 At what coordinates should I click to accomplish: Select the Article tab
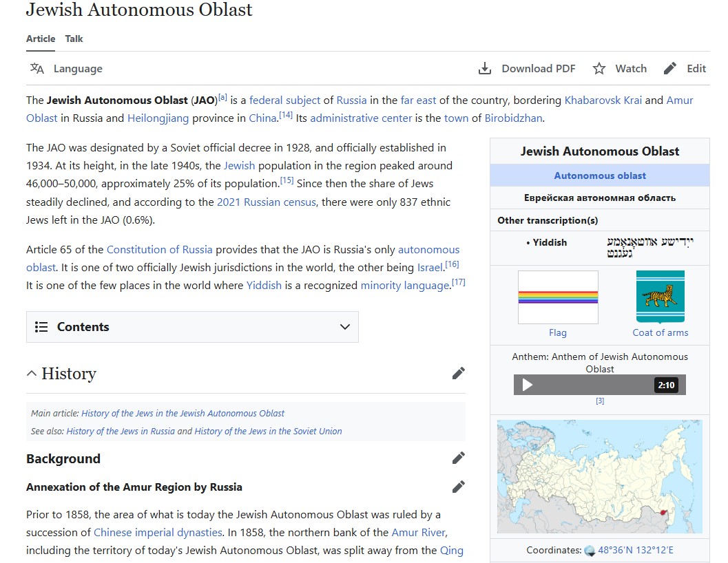(x=41, y=39)
